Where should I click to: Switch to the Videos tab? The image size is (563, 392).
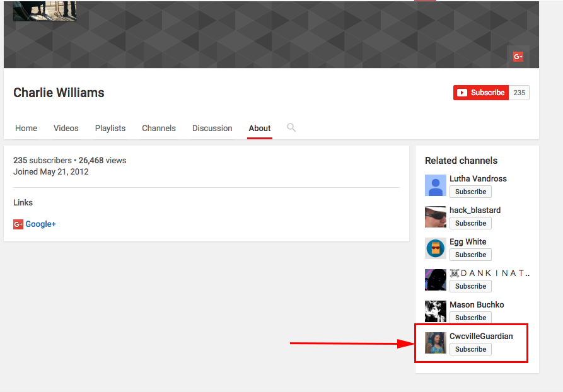point(66,128)
